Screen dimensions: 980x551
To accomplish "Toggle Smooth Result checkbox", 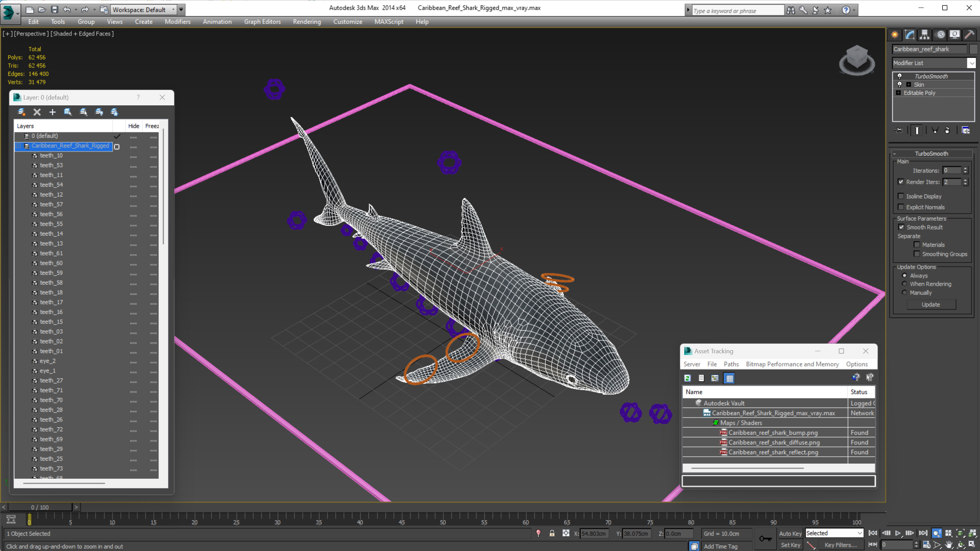I will 901,227.
